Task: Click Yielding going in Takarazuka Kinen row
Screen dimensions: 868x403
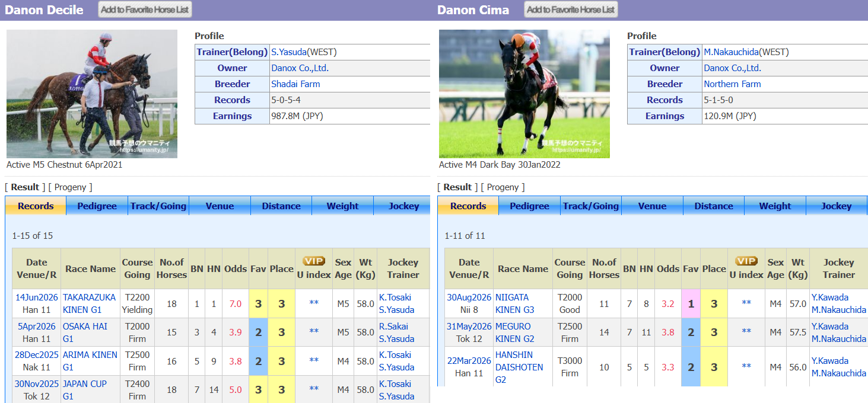Action: (137, 310)
